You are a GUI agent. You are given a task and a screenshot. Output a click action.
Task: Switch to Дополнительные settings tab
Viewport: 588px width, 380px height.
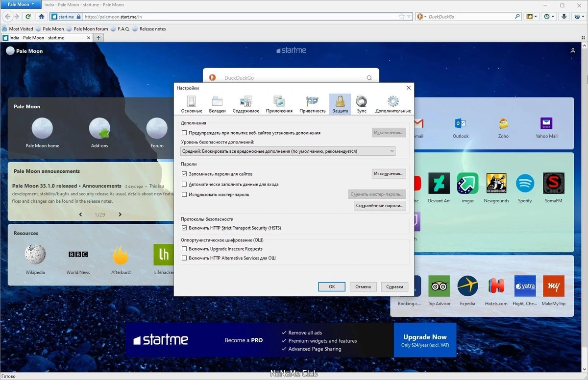click(x=393, y=104)
